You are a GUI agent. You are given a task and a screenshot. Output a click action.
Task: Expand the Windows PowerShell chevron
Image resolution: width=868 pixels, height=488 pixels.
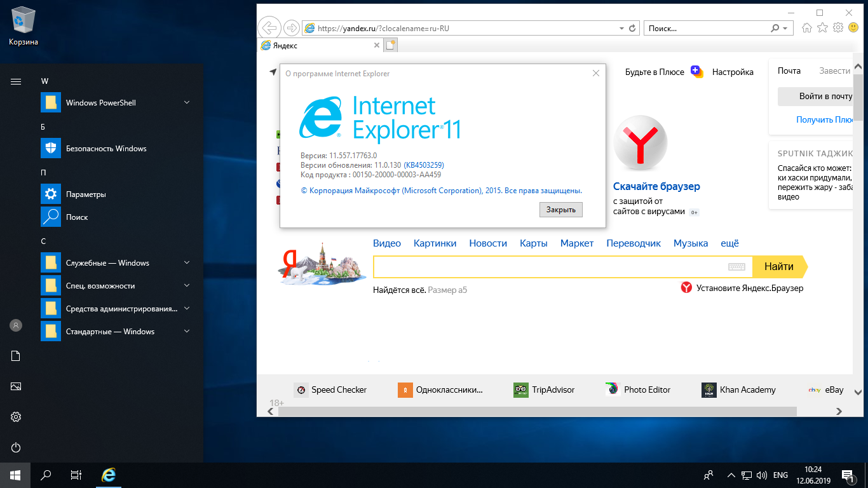coord(187,102)
